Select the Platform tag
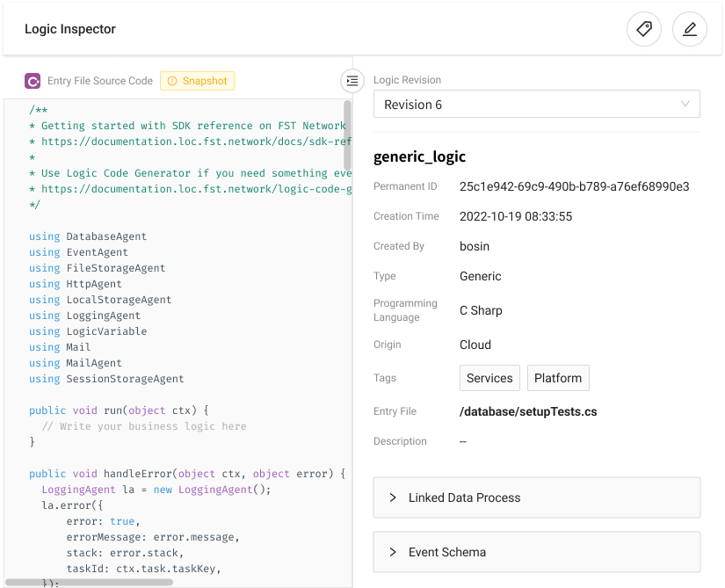725x588 pixels. click(558, 378)
